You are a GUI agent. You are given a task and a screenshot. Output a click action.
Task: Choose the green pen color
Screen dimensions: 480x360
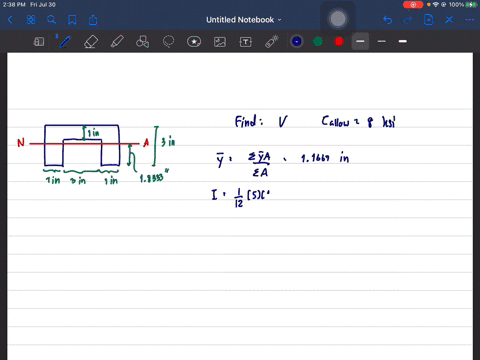318,41
